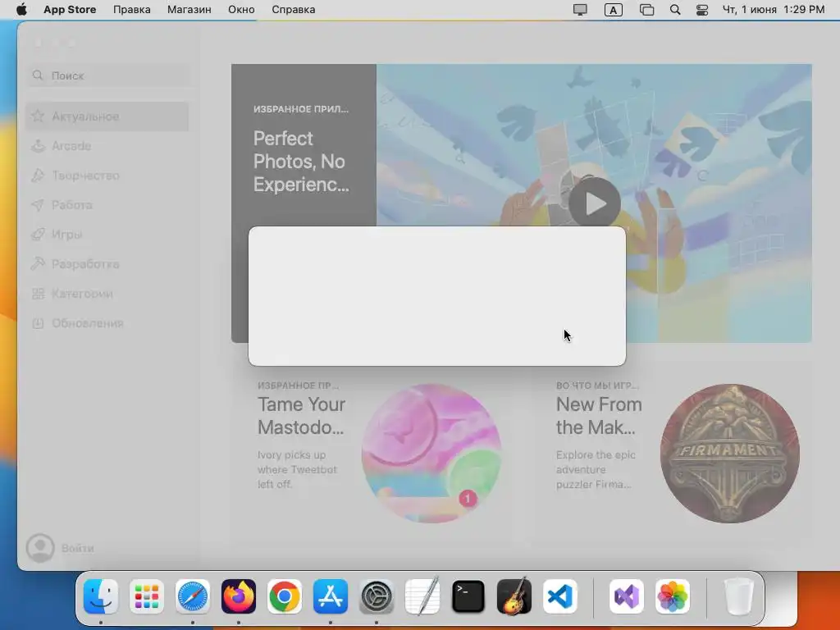The width and height of the screenshot is (840, 630).
Task: Select Обновления in sidebar
Action: [x=107, y=323]
